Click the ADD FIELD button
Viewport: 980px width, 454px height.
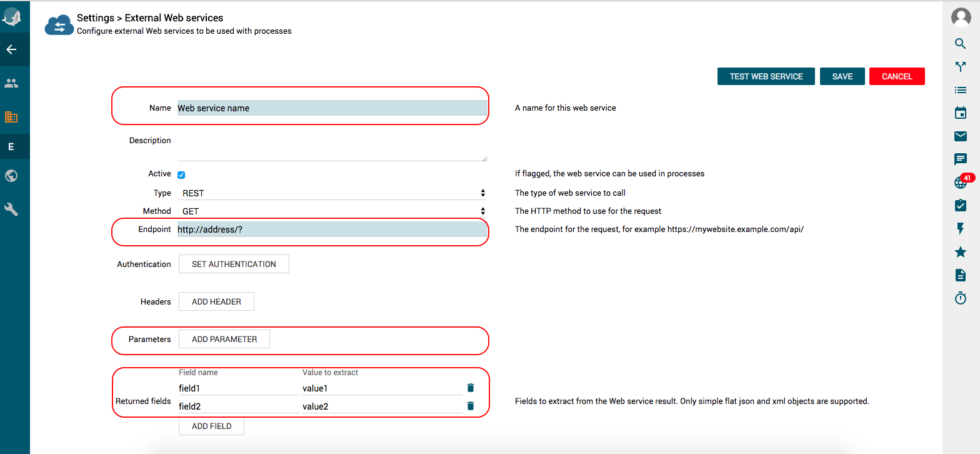coord(211,426)
